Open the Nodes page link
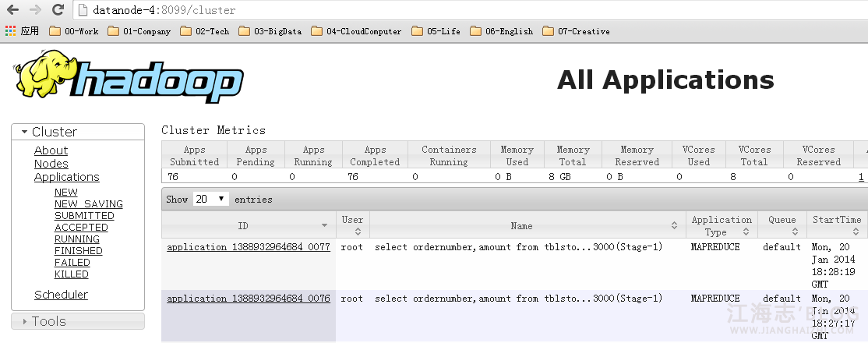 (x=51, y=164)
